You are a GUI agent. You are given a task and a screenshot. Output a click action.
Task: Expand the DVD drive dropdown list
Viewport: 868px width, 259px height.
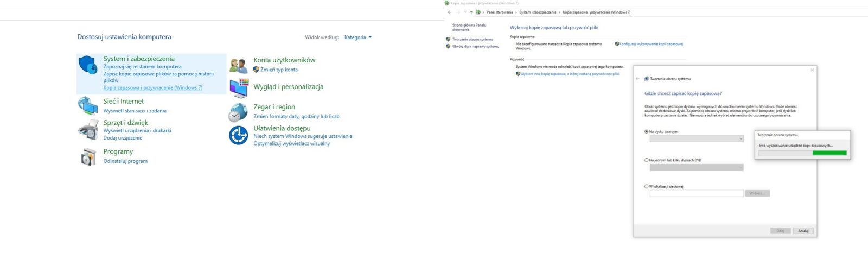697,167
